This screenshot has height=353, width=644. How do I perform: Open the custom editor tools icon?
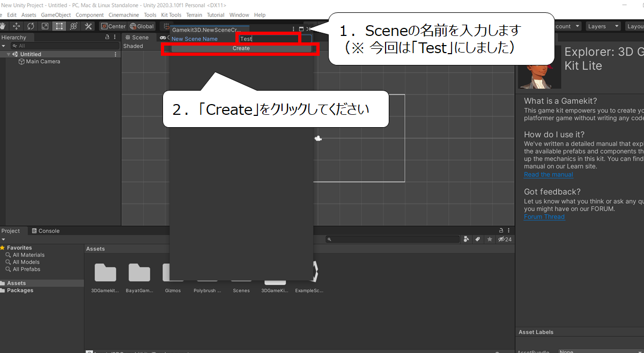coord(88,26)
